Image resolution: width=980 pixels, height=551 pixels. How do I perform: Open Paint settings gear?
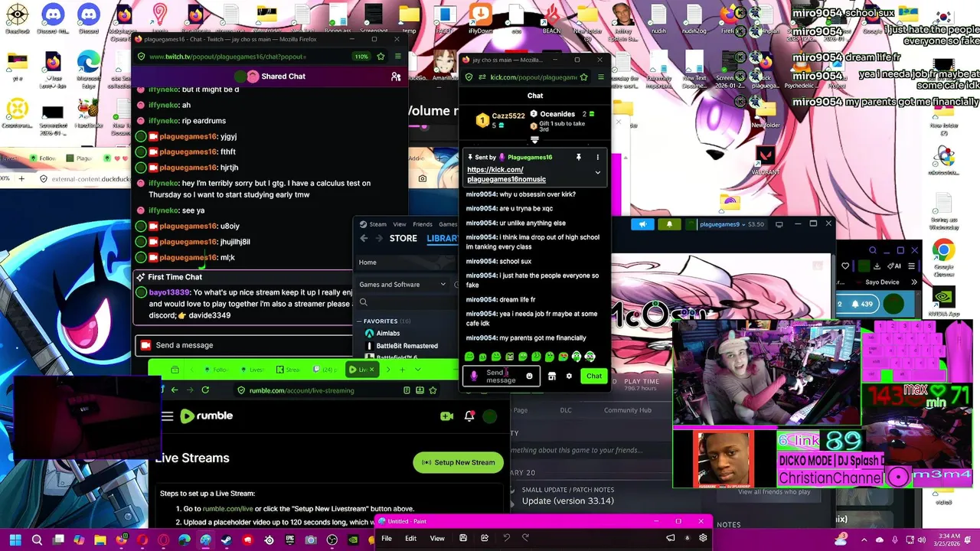pos(703,538)
